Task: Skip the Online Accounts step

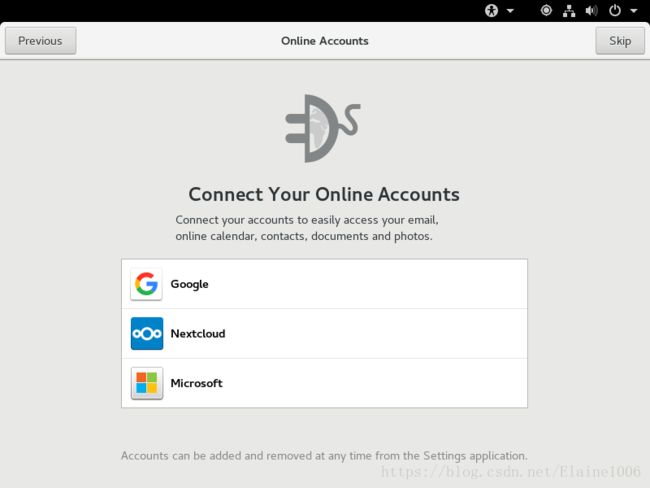Action: (x=620, y=41)
